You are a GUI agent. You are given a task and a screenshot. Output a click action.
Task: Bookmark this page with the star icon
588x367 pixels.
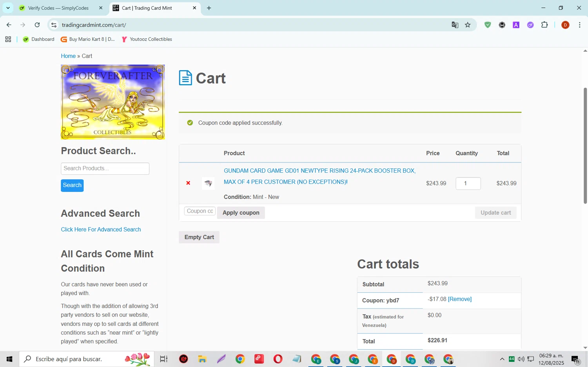(x=468, y=25)
